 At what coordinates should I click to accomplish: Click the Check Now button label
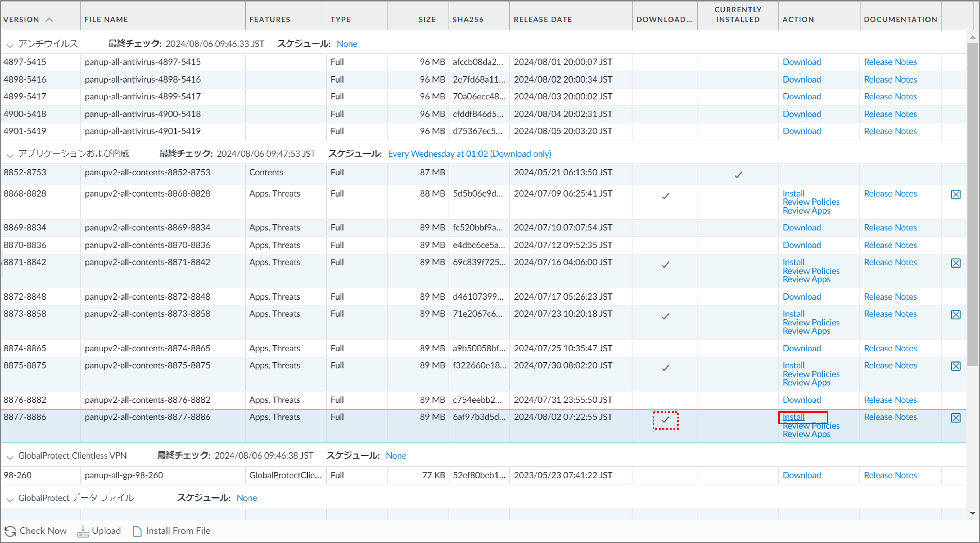pos(43,531)
